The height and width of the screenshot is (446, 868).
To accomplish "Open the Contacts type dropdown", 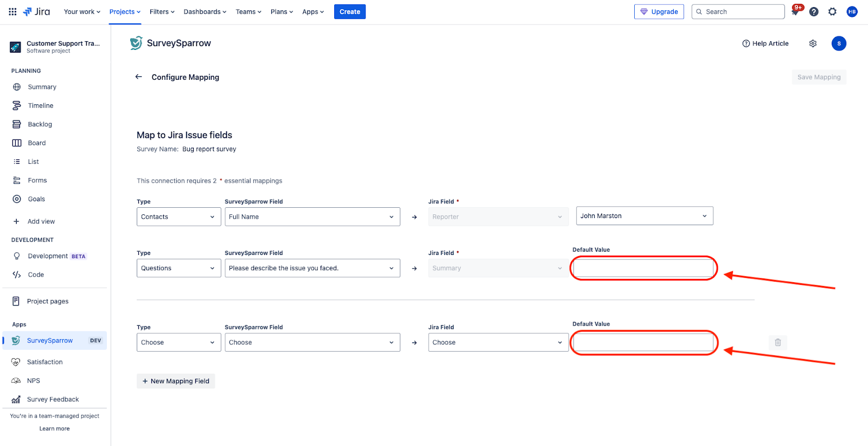I will (178, 216).
